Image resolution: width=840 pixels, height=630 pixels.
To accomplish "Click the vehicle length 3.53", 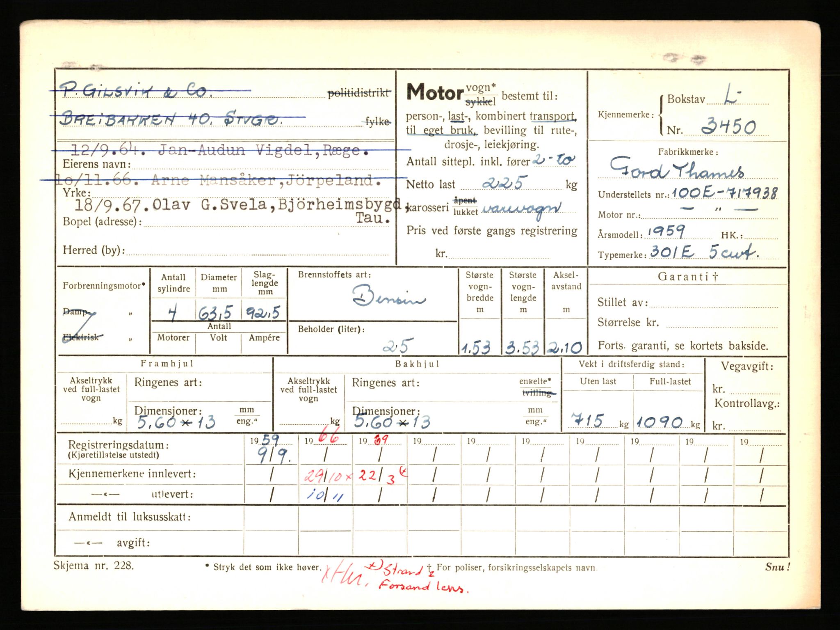I will [522, 348].
